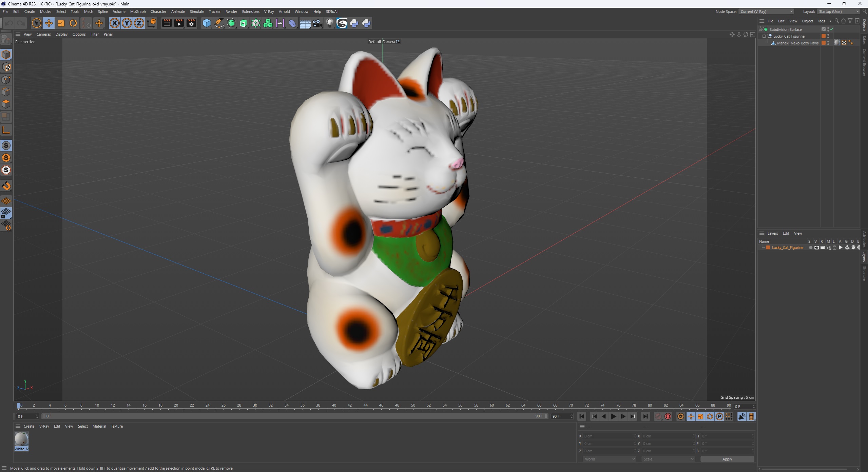Open the Simulate menu
The image size is (868, 472).
(197, 12)
